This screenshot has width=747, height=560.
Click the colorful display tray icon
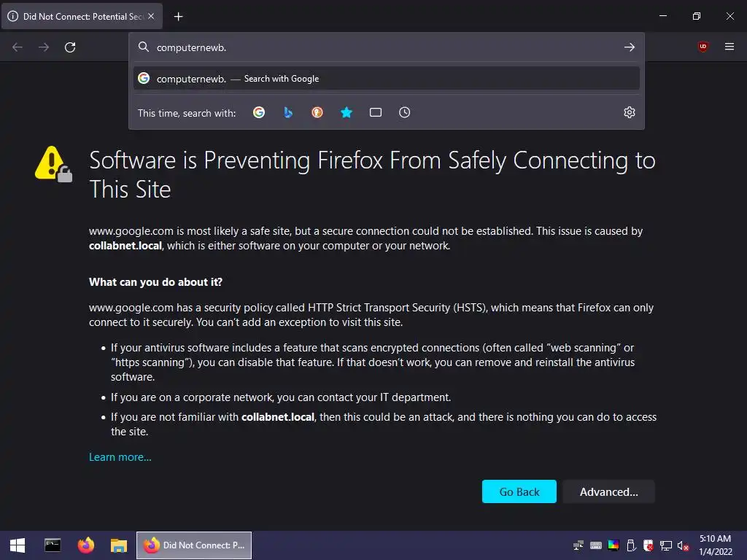tap(614, 545)
